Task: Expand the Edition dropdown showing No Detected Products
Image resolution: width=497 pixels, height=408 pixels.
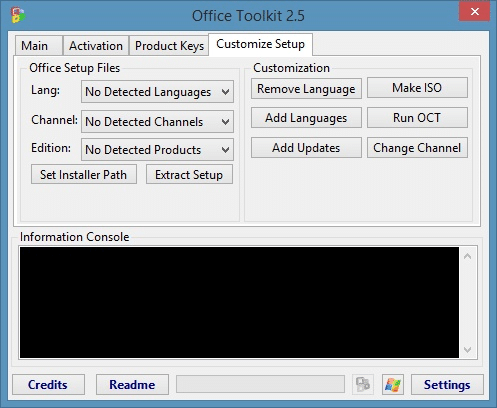Action: (x=157, y=150)
